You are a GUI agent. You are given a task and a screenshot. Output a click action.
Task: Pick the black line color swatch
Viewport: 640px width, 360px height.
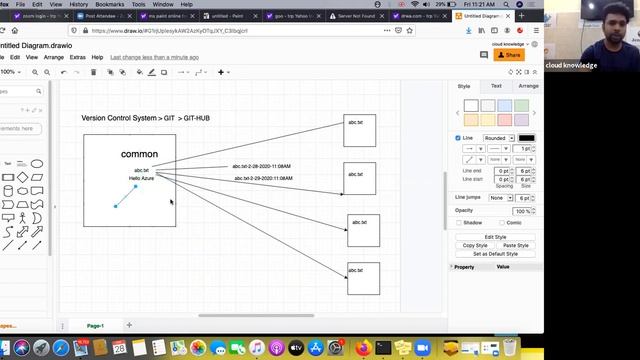[527, 138]
